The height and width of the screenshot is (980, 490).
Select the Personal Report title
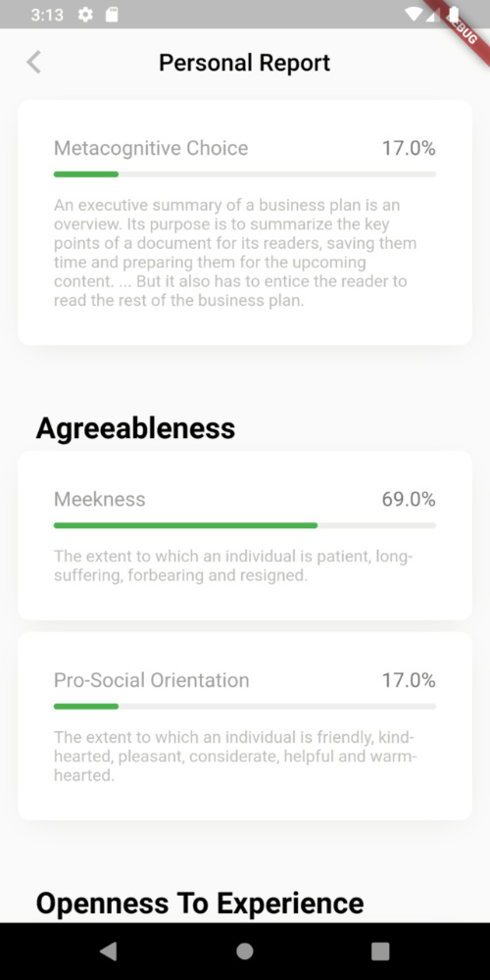244,63
